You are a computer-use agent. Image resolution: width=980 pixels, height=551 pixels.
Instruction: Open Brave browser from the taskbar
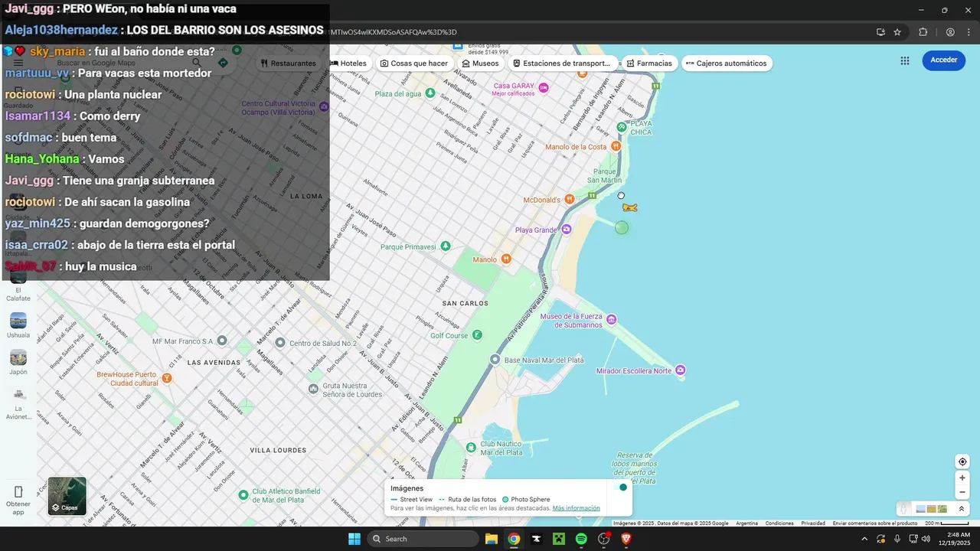(x=626, y=539)
